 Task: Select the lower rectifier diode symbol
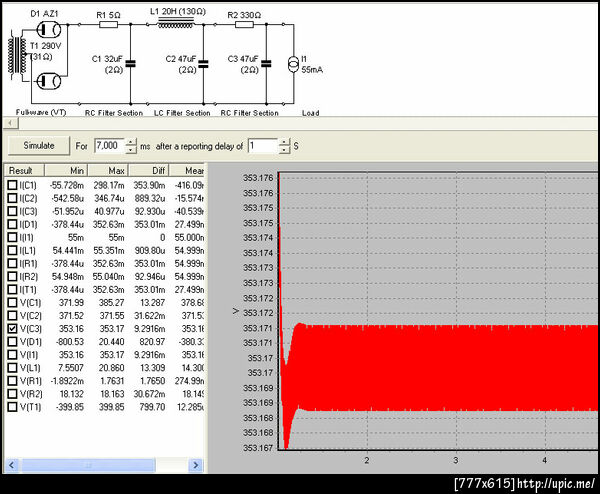tap(49, 81)
